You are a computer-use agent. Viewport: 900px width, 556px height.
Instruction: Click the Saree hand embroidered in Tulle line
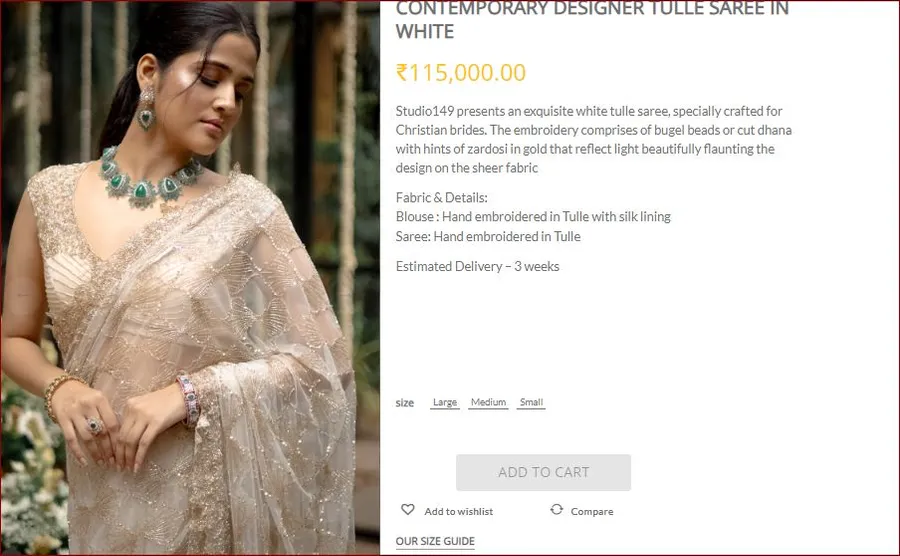488,236
